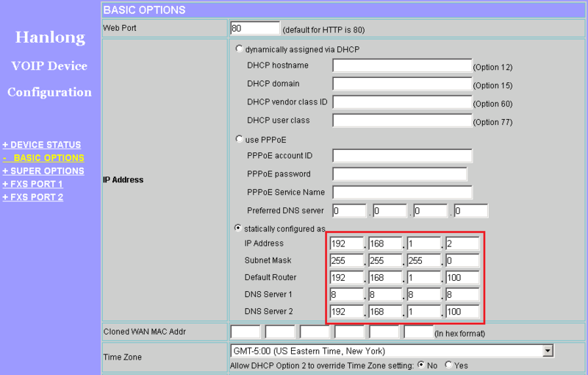Click the 'Time Zone' row label
This screenshot has width=588, height=375.
pos(122,357)
